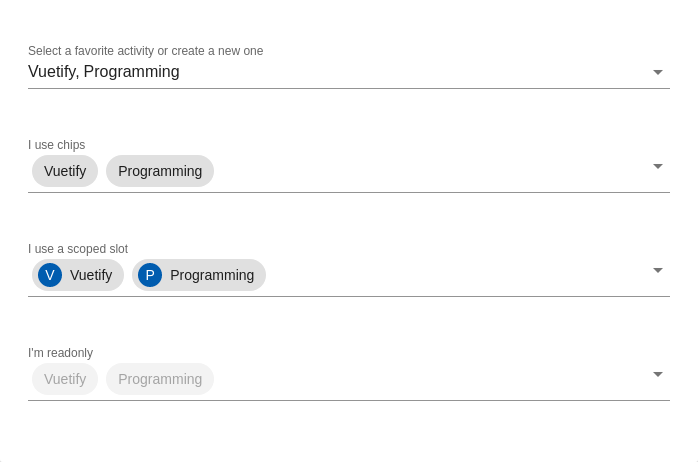Click the 'I use a scoped slot' label

point(78,249)
